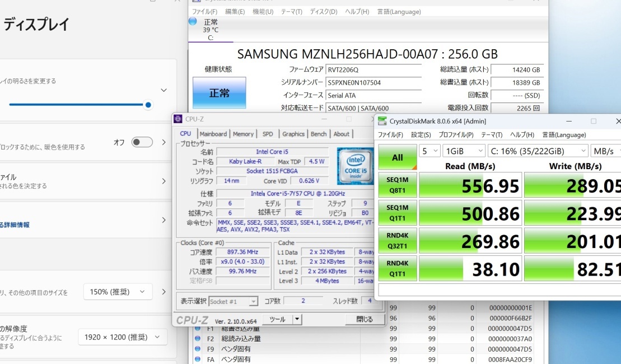The image size is (621, 364).
Task: Click the 38.10 read result
Action: (470, 268)
